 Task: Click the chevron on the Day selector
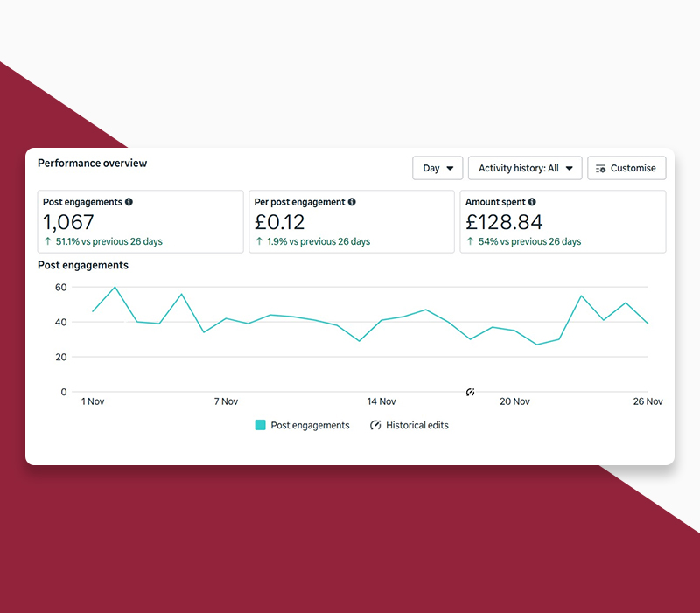coord(451,168)
